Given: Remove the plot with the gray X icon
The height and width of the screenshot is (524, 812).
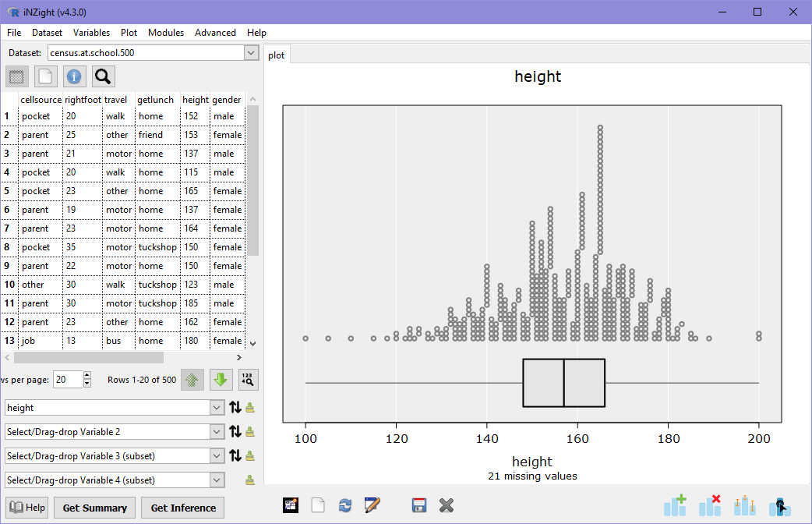Looking at the screenshot, I should click(x=447, y=505).
